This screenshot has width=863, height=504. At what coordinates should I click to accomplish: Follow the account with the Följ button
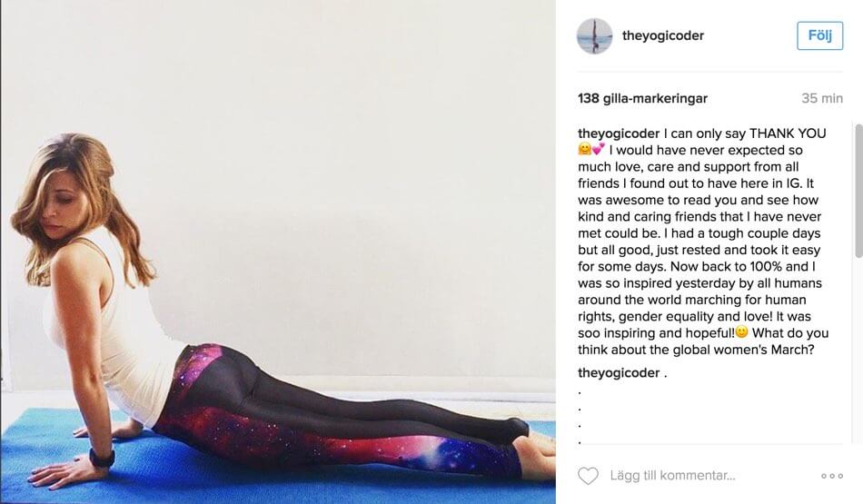[x=819, y=35]
